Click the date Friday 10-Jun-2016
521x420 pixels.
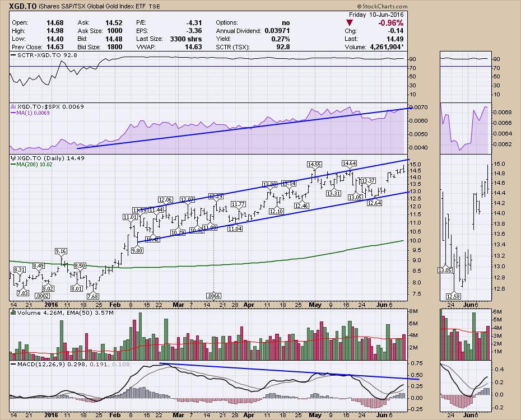point(376,15)
